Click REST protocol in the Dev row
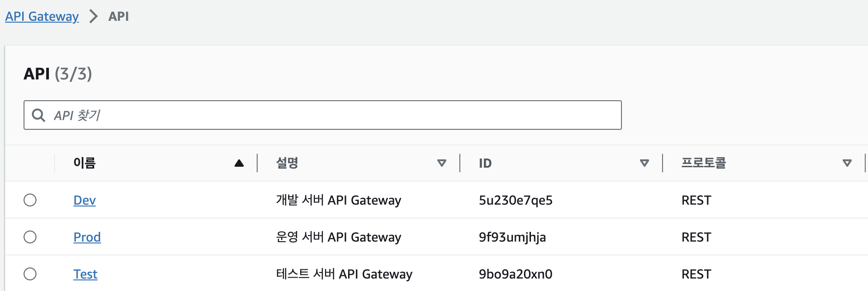The height and width of the screenshot is (291, 868). pos(696,200)
